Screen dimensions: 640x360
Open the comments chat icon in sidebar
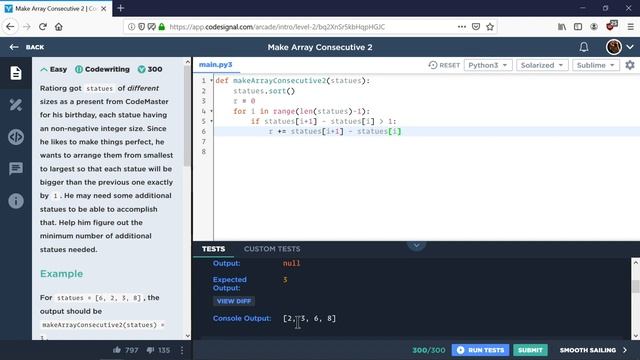click(16, 168)
